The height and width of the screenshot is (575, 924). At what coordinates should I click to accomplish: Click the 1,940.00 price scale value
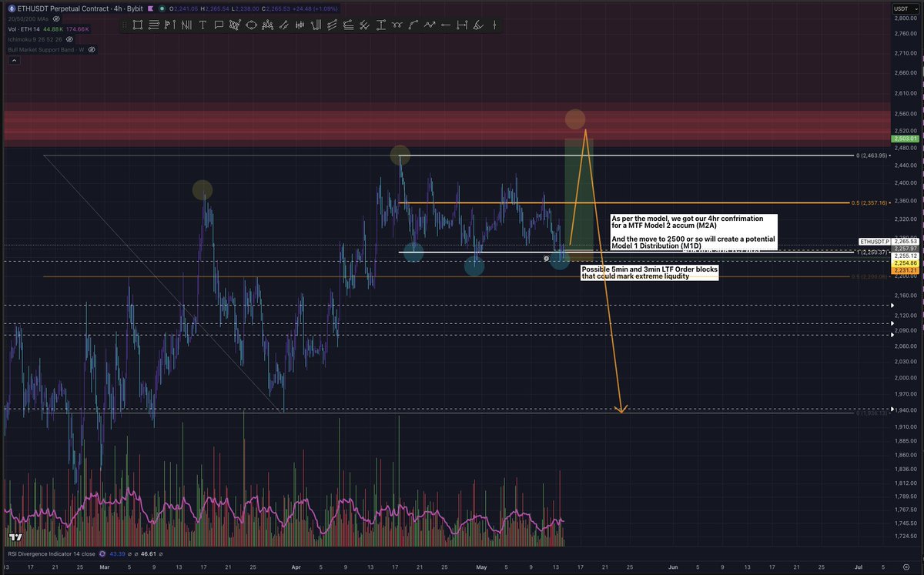[x=905, y=410]
